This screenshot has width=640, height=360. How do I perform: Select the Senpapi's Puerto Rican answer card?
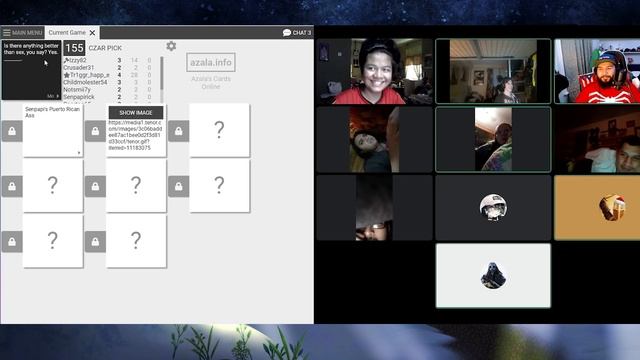pos(53,130)
